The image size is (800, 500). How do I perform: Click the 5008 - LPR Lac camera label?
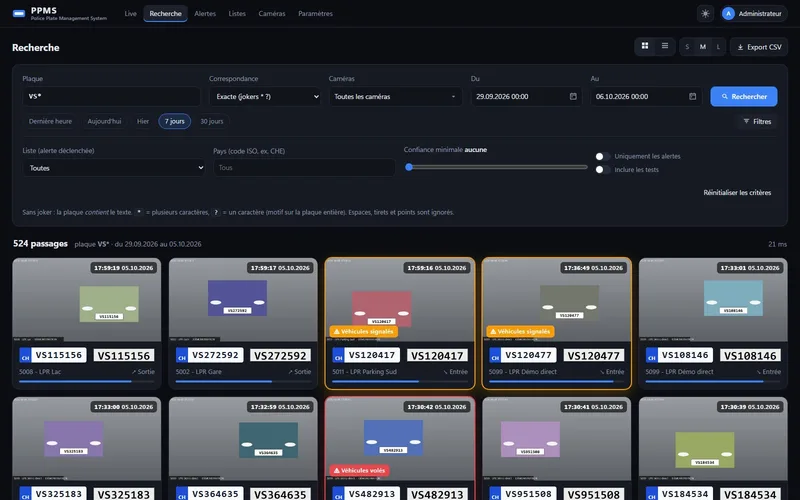point(40,371)
